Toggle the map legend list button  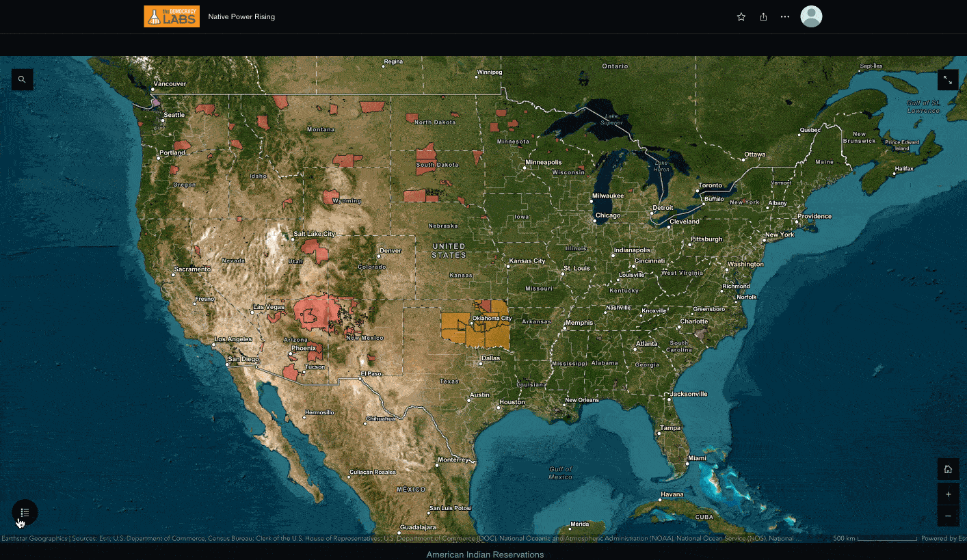(25, 512)
